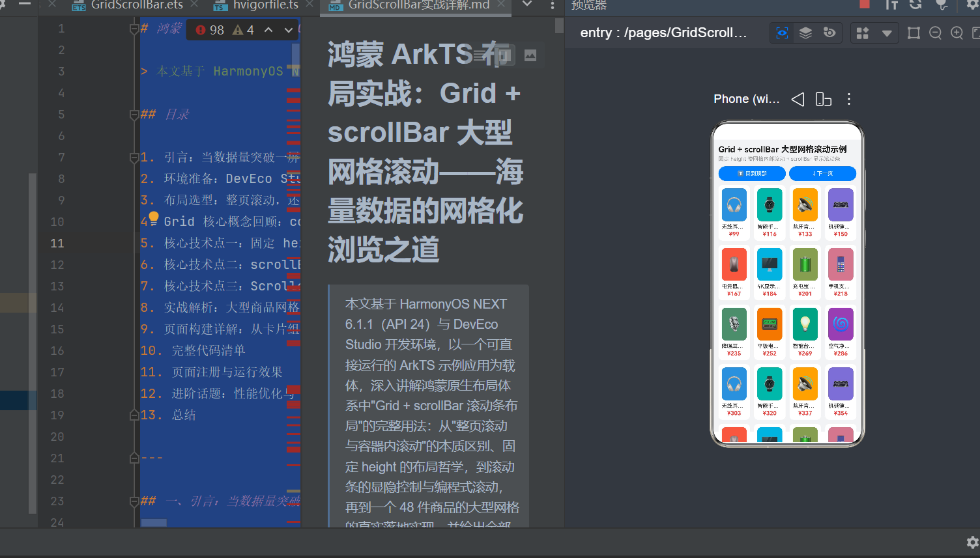The image size is (980, 558).
Task: Select the GridScrollBar实战详解.md tab
Action: pos(419,5)
